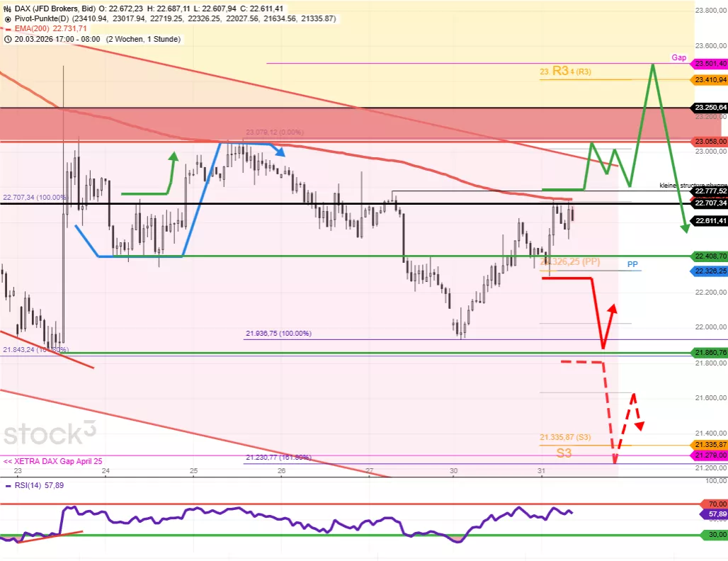Click the red EMA(200) line marker in the legend

(x=8, y=28)
